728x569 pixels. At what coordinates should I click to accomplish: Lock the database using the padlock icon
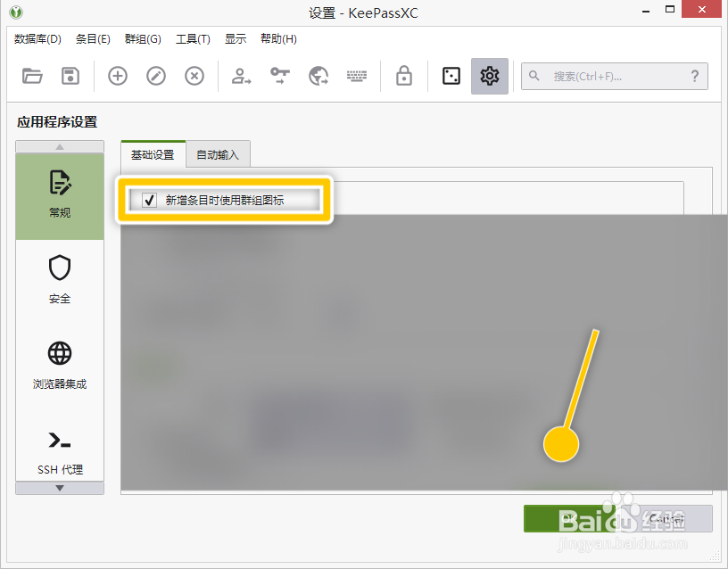(x=403, y=76)
